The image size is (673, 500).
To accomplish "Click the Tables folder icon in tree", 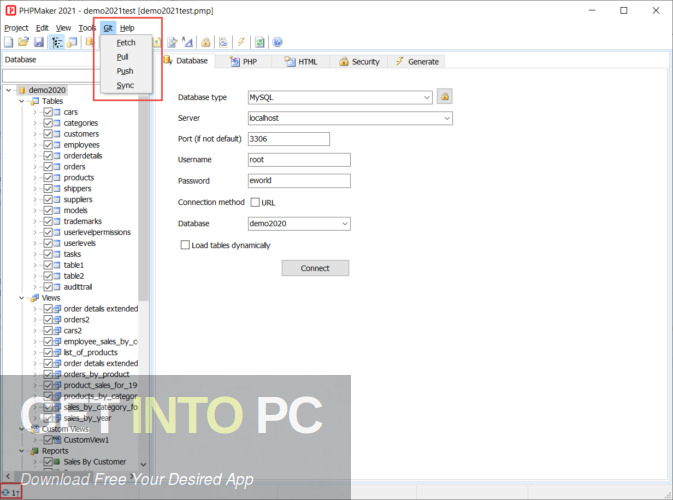I will [34, 101].
